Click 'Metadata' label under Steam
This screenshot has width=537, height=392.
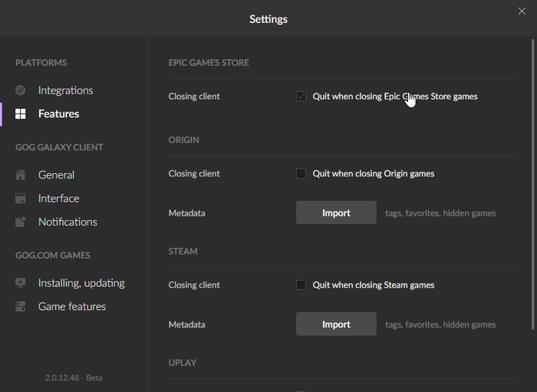pyautogui.click(x=186, y=324)
